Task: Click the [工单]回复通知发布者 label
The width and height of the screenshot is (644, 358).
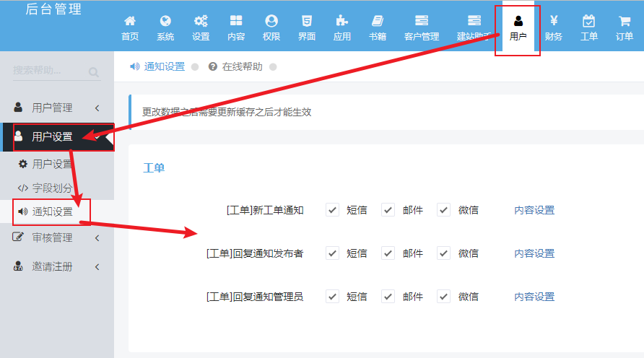Action: (255, 253)
